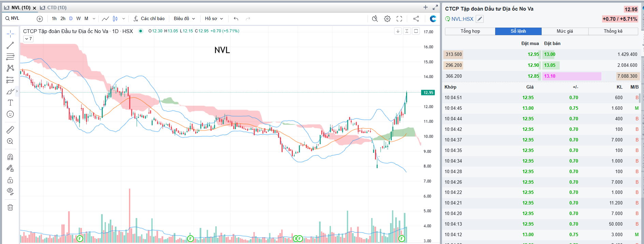Click the trash icon to remove drawings
Viewport: 644px width, 244px height.
[10, 207]
